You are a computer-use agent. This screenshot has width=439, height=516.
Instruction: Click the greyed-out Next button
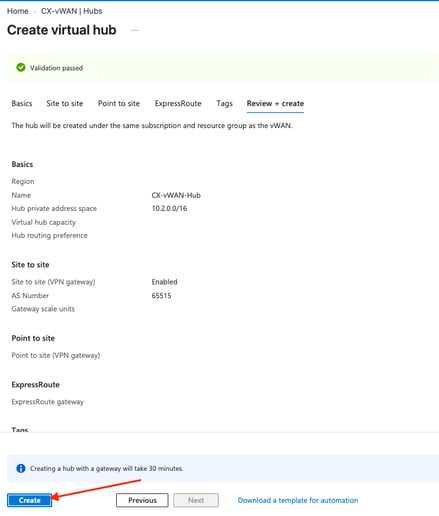point(196,500)
